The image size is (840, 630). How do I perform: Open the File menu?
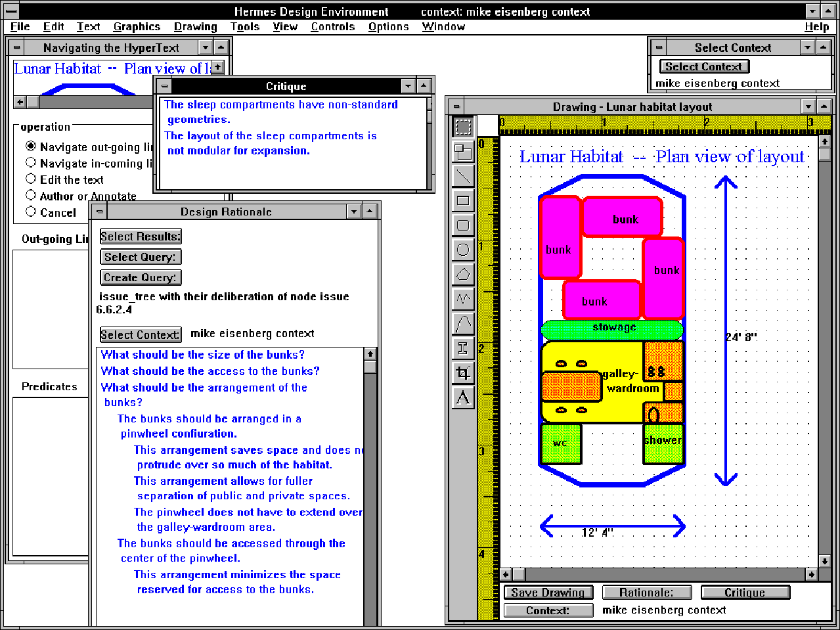[20, 27]
